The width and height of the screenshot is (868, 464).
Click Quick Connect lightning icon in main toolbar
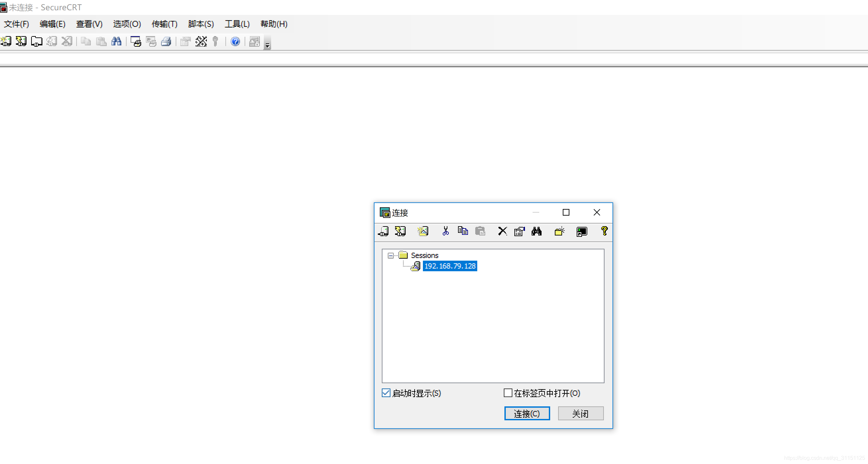21,41
